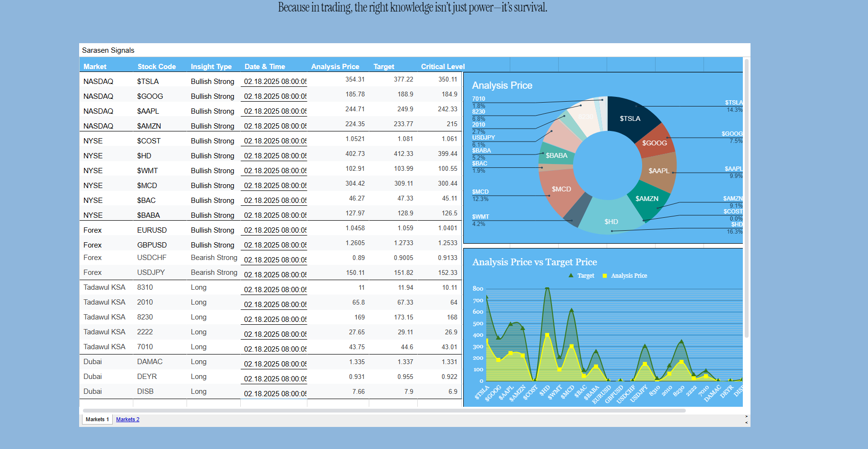
Task: Click the Analysis Price column header
Action: pos(335,67)
